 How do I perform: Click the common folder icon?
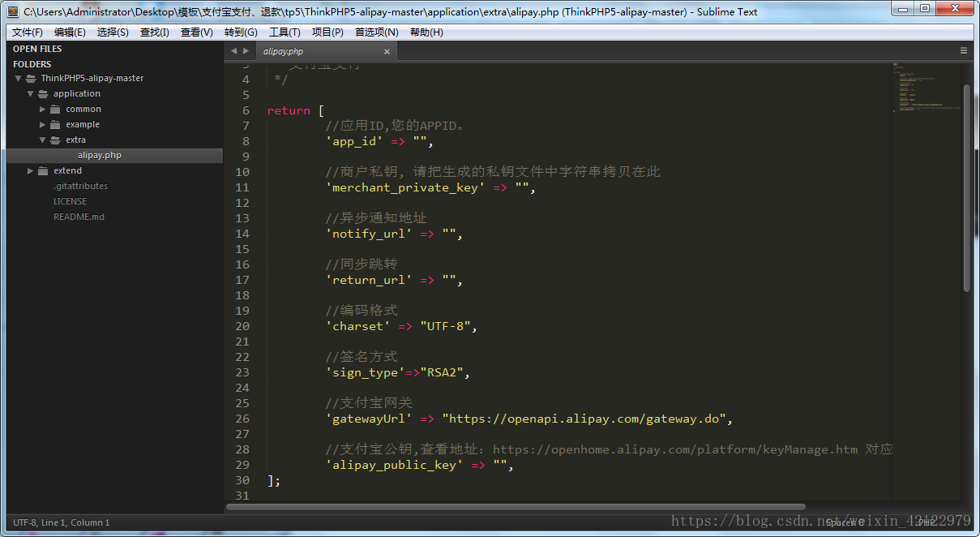tap(55, 109)
